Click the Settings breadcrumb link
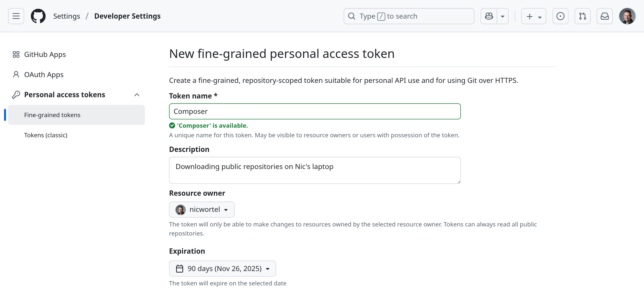The width and height of the screenshot is (644, 297). [x=67, y=16]
